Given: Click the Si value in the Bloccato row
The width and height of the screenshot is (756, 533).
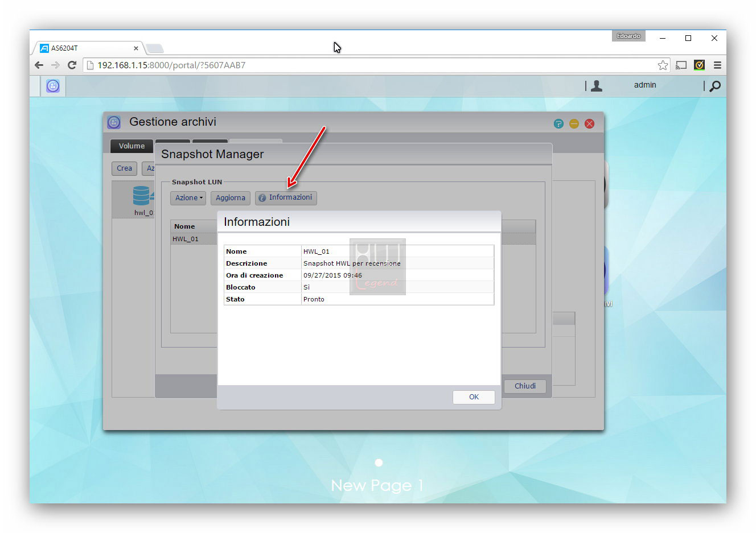Looking at the screenshot, I should click(x=306, y=287).
